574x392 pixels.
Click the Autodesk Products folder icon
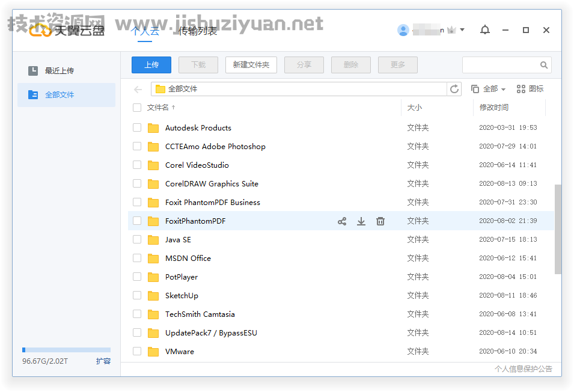point(153,127)
